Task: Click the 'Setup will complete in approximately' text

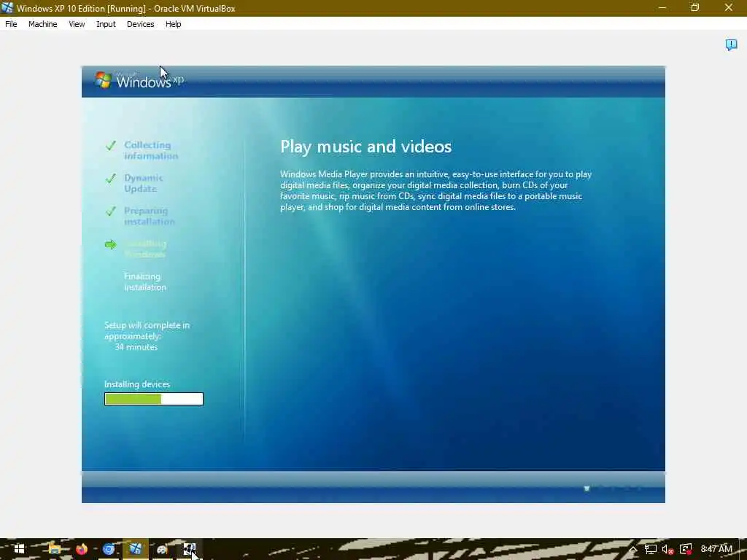Action: tap(147, 330)
